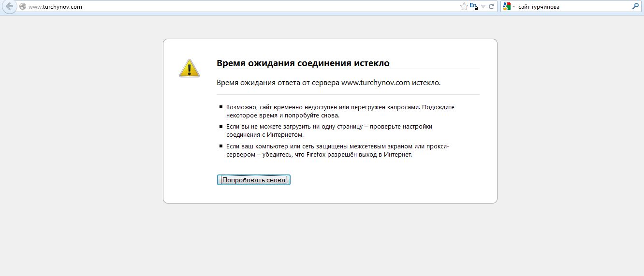Click the heading 'Время ожидания соединения истекло'
644x276 pixels.
[303, 63]
